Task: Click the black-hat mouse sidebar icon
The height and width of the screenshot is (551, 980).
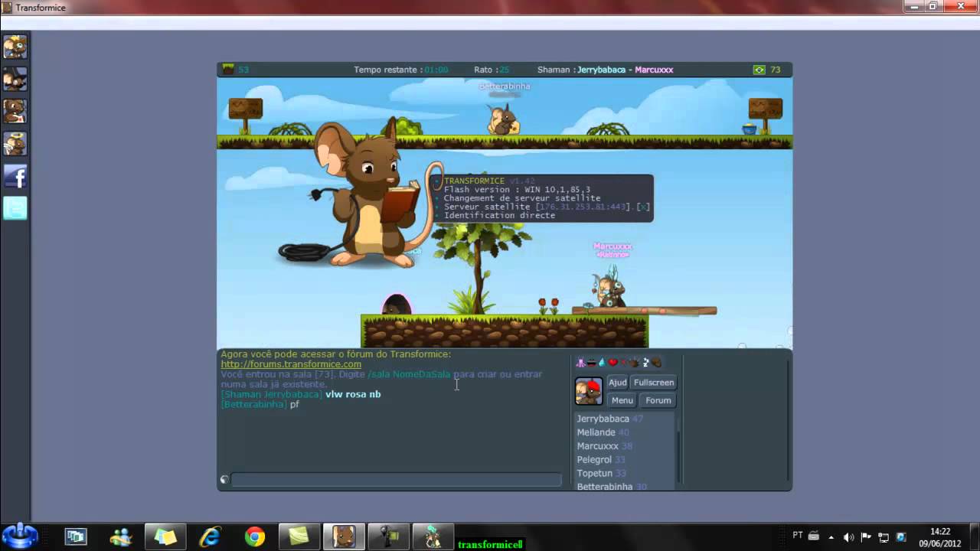Action: coord(15,79)
